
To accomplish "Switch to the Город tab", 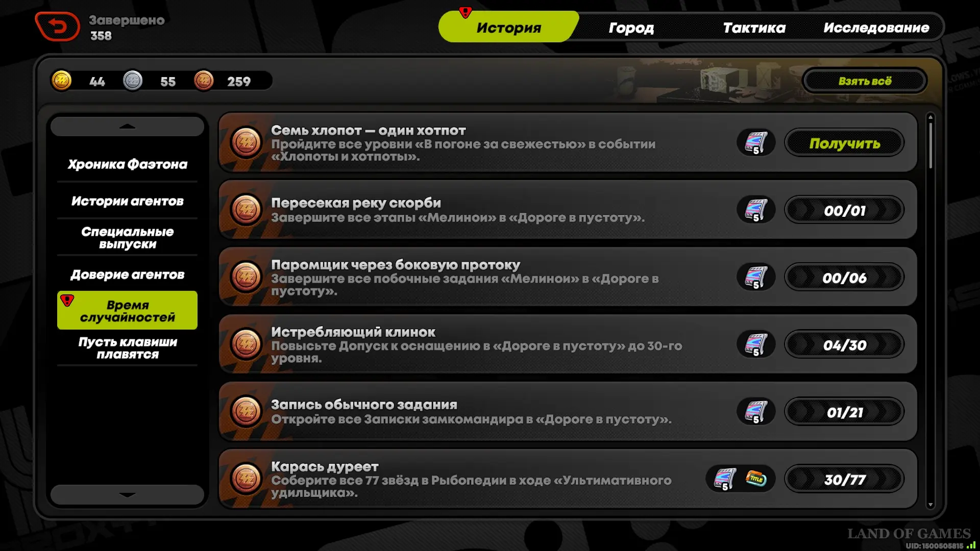I will [631, 28].
